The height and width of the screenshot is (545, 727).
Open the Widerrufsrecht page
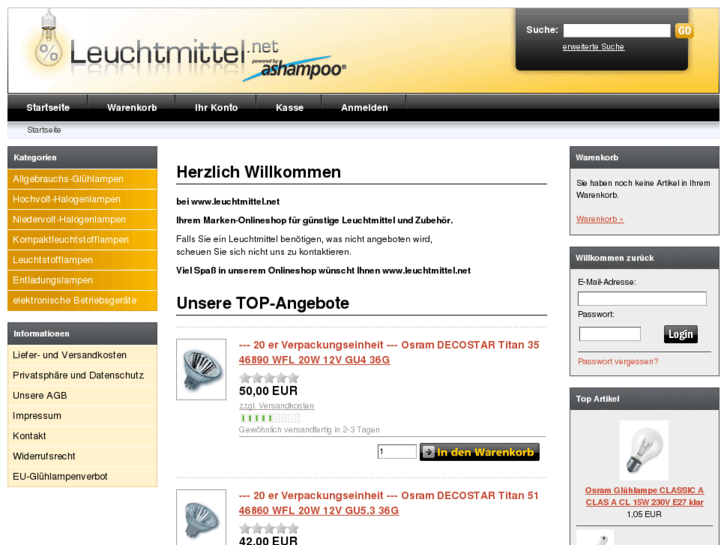82,456
